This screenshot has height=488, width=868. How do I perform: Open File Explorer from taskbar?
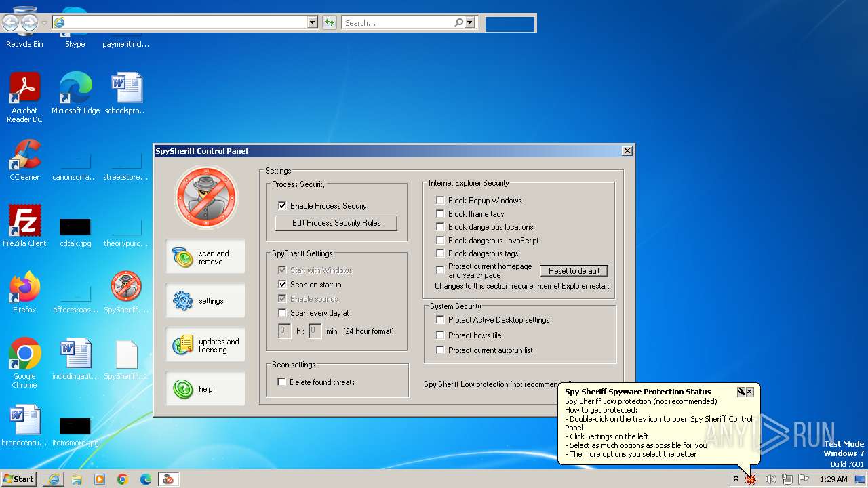77,479
